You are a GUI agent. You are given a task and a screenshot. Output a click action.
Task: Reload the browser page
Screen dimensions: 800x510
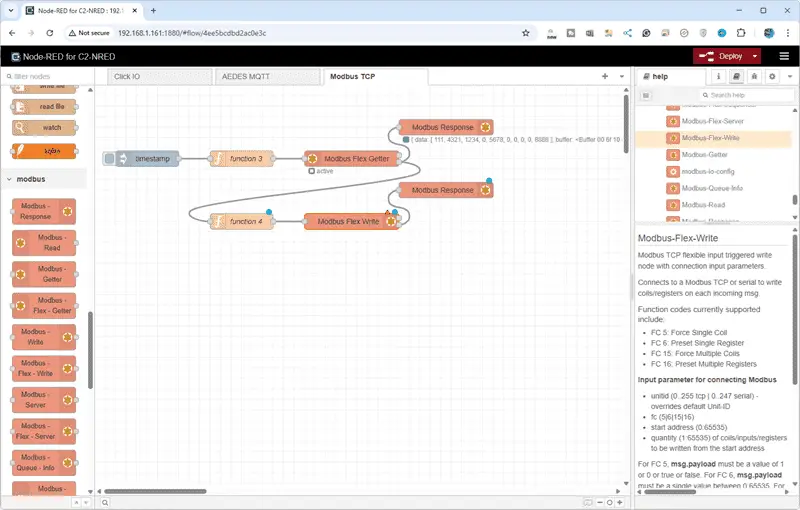(x=49, y=33)
